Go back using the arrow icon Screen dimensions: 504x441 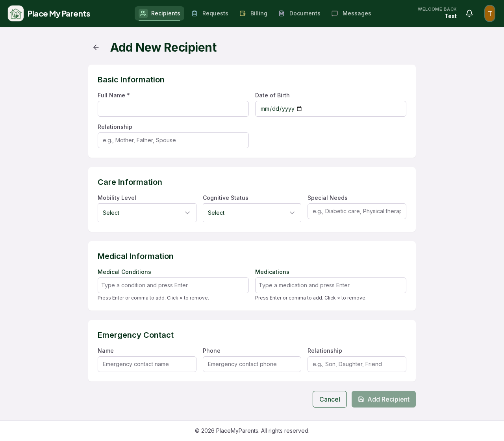click(96, 47)
